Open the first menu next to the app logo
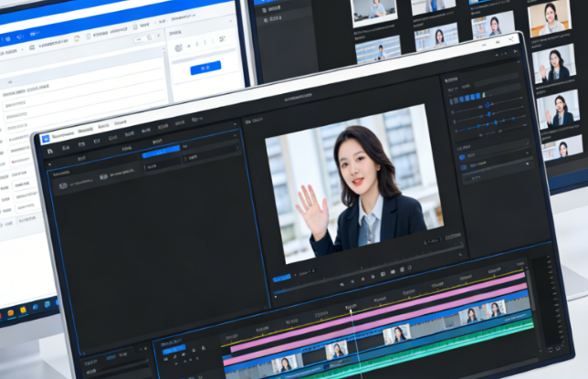588x379 pixels. (x=63, y=132)
